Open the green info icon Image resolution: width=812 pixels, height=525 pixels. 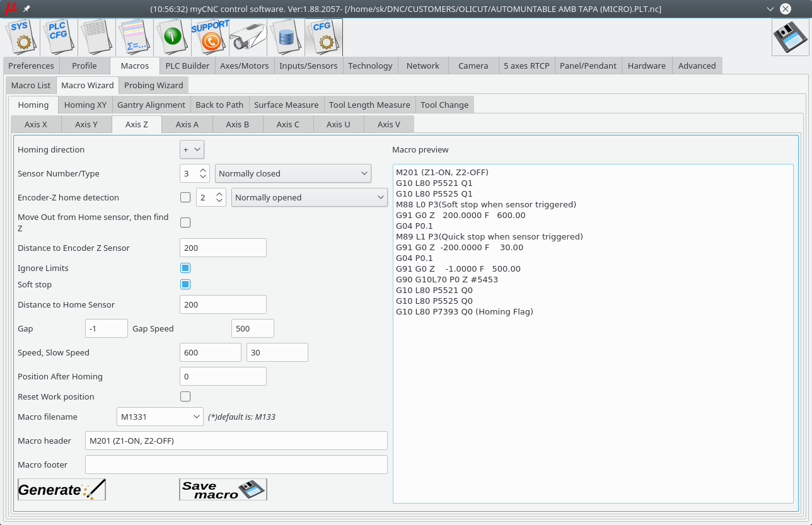[x=172, y=37]
